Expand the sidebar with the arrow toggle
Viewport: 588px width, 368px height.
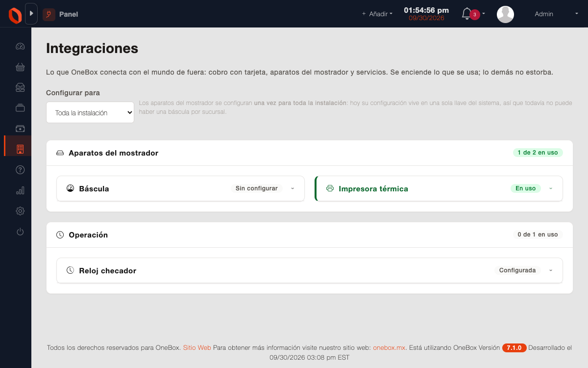point(31,14)
